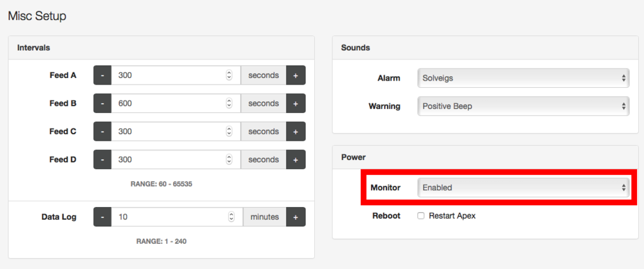Viewport: 644px width, 269px height.
Task: Open the Alarm sound dropdown
Action: (523, 78)
